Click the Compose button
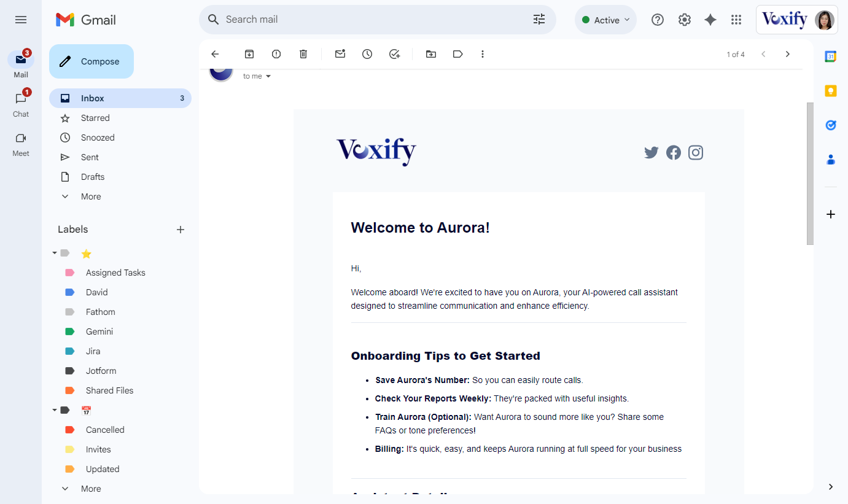The width and height of the screenshot is (848, 504). point(91,61)
